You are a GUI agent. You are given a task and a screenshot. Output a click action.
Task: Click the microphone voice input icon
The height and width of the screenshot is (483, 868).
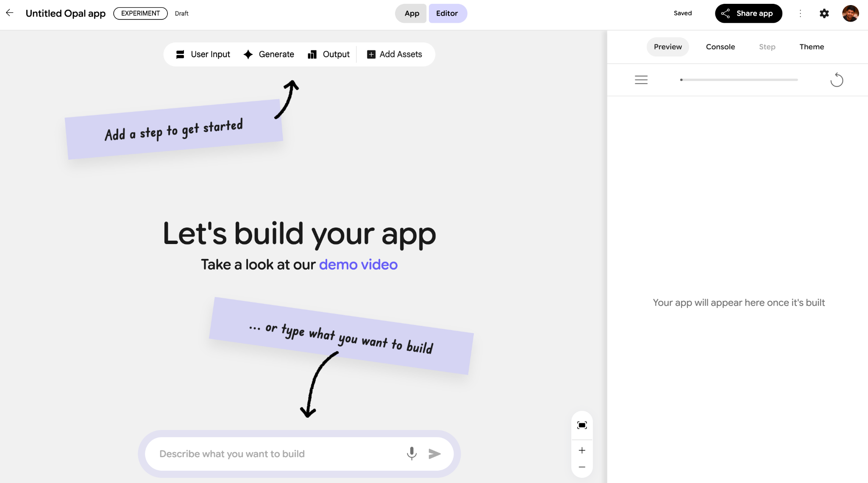[x=412, y=454]
